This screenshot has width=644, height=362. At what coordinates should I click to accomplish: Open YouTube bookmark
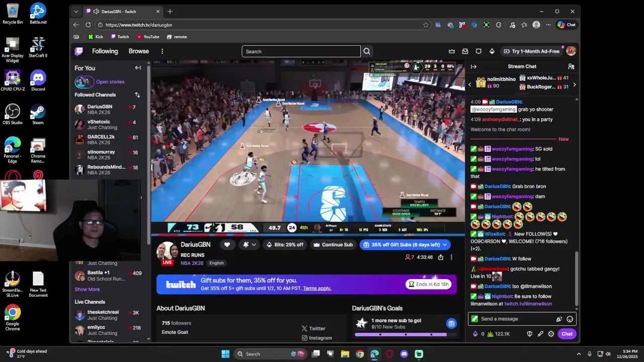click(148, 37)
